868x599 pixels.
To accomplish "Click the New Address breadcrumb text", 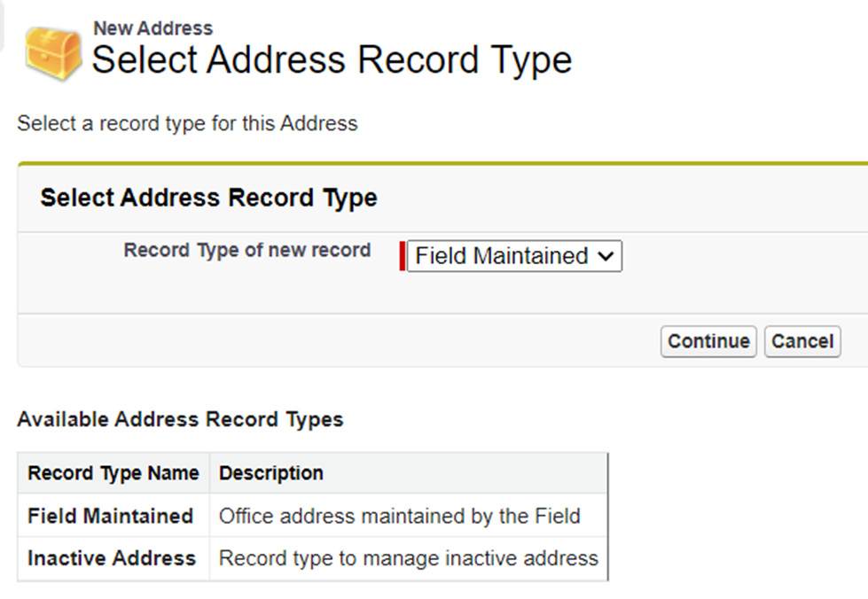I will [152, 28].
